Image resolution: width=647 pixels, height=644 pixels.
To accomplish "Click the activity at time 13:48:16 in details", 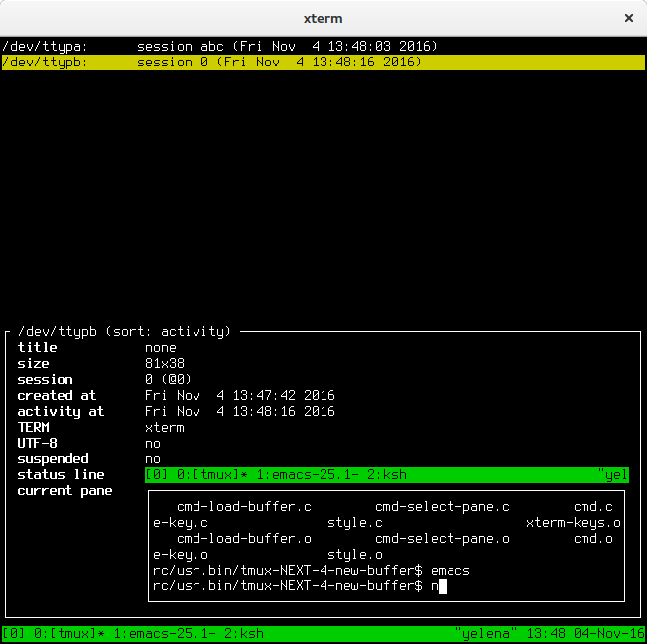I will click(264, 411).
